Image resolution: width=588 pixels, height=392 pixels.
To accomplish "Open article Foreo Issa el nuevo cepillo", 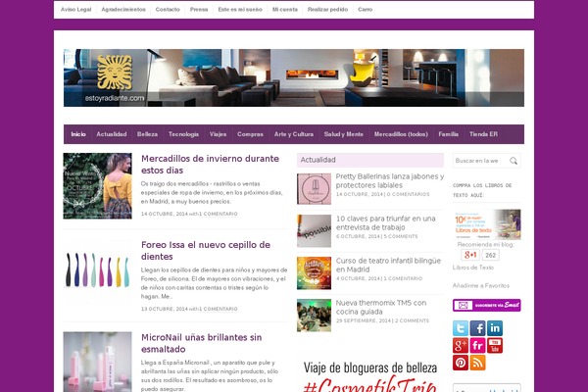I will point(206,251).
